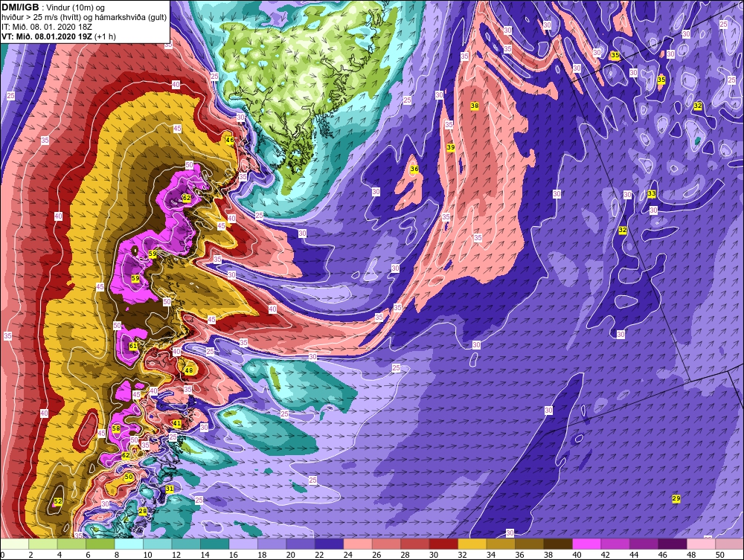
Task: Click the yellow gust label '52'
Action: [x=58, y=501]
